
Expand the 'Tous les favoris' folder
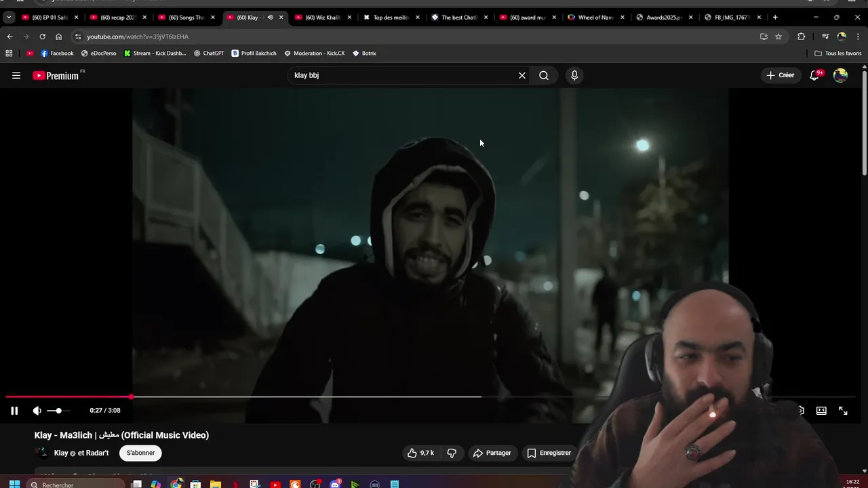point(838,53)
